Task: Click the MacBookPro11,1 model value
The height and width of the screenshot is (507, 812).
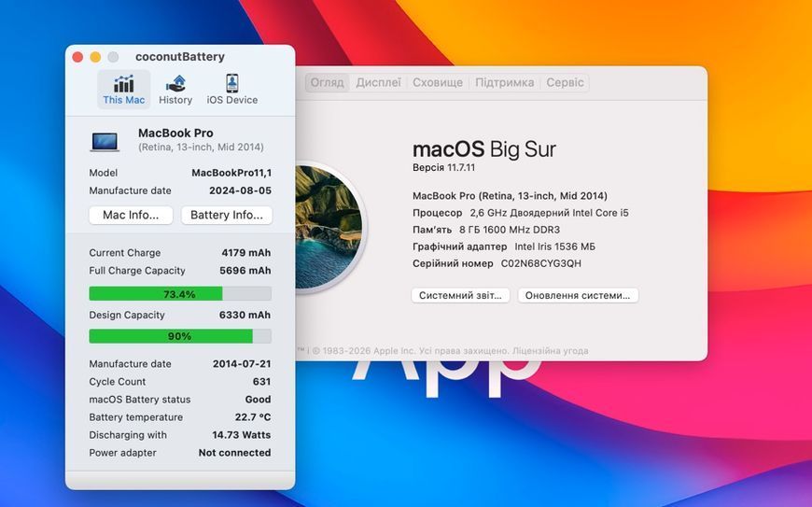Action: (x=231, y=173)
